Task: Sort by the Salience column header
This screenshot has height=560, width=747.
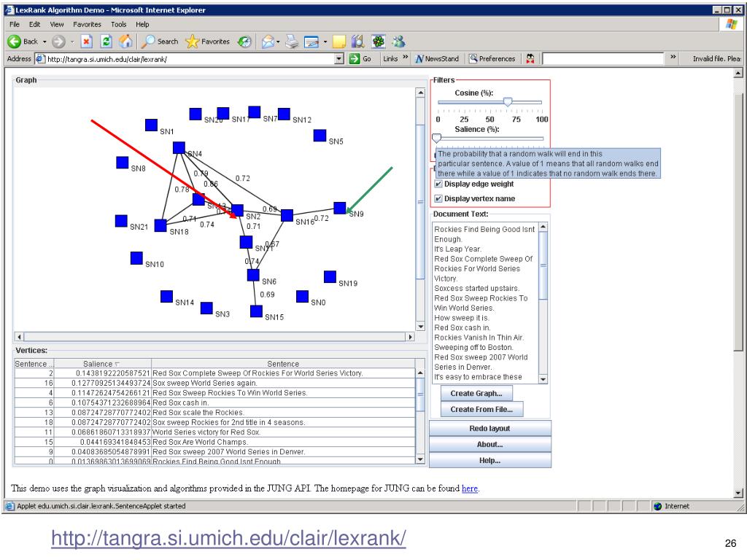Action: tap(101, 363)
